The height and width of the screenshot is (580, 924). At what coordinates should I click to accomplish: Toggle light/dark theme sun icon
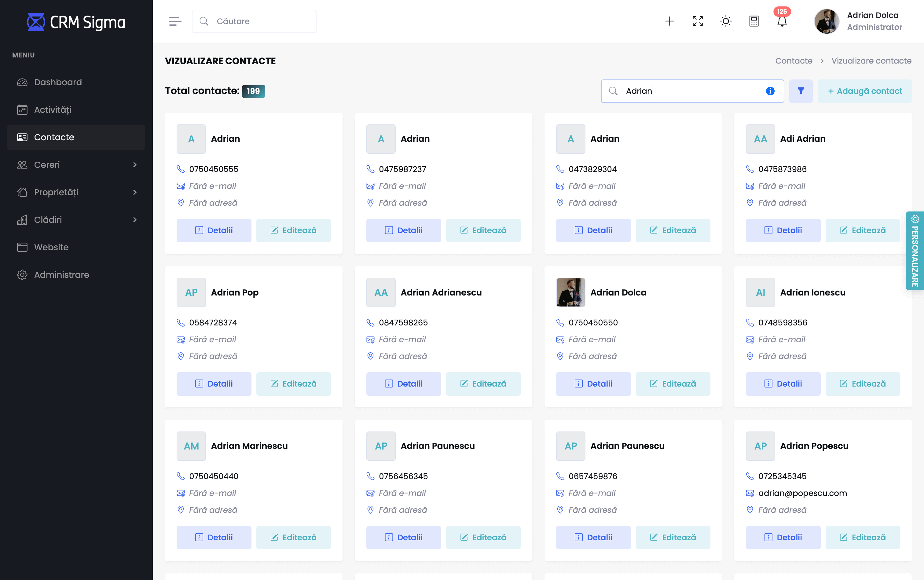(x=726, y=21)
